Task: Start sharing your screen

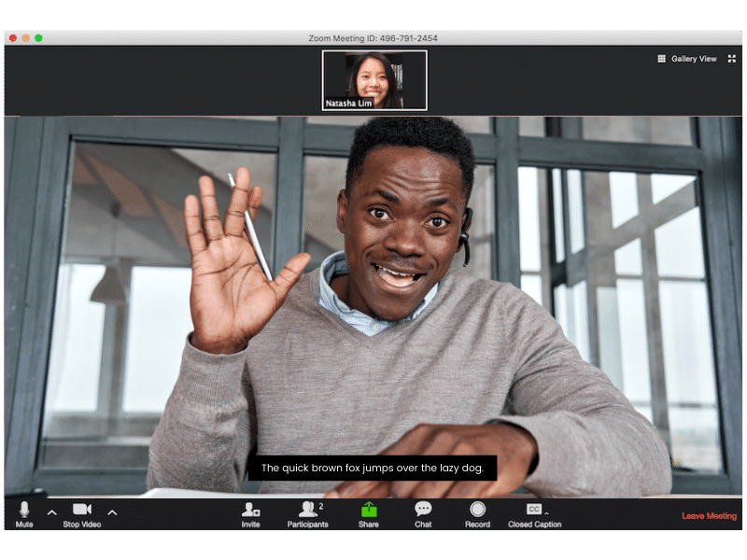Action: pyautogui.click(x=367, y=515)
